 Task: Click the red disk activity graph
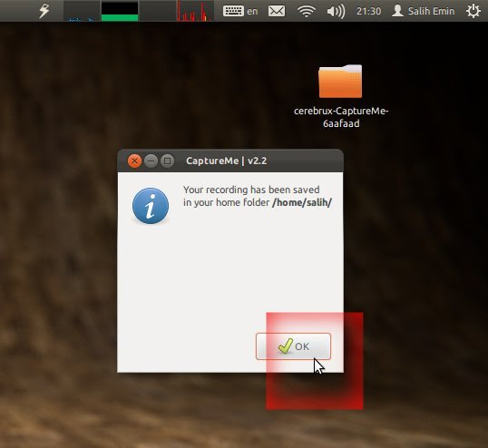195,11
